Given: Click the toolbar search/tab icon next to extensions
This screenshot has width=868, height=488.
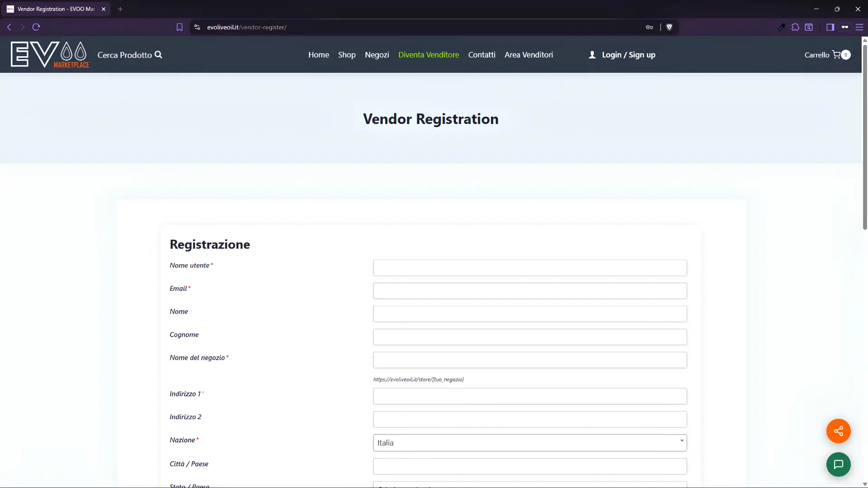Looking at the screenshot, I should 809,27.
